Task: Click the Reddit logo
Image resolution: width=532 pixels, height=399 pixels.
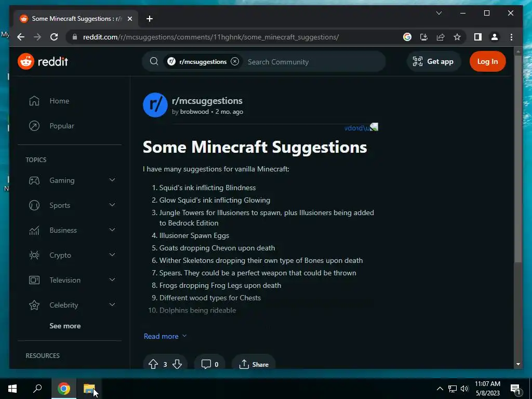Action: (x=43, y=61)
